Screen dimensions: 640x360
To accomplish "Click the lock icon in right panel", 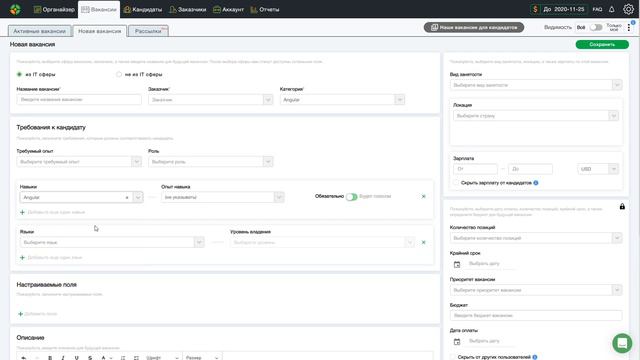I will click(622, 207).
